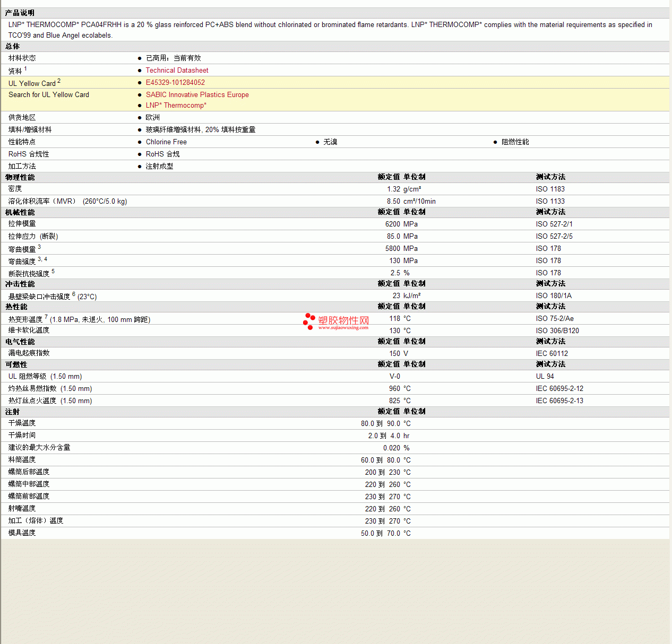Click the ISO 180/1A test method

pos(554,295)
